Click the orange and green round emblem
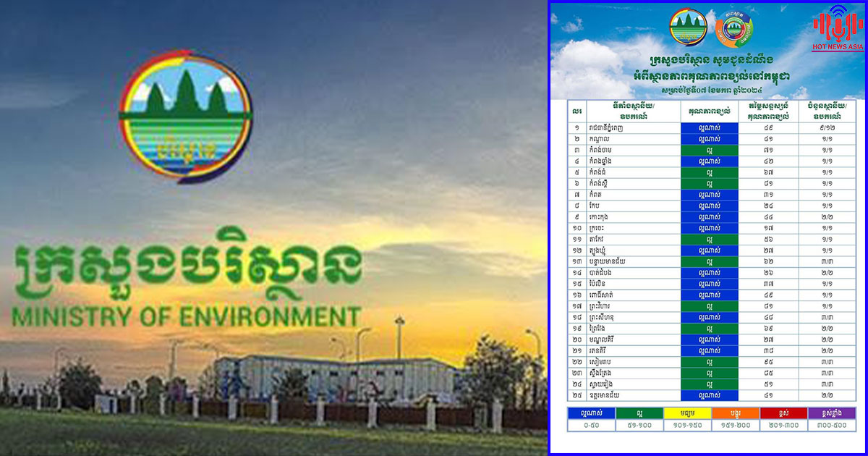Screen dimensions: 868x456 734,28
